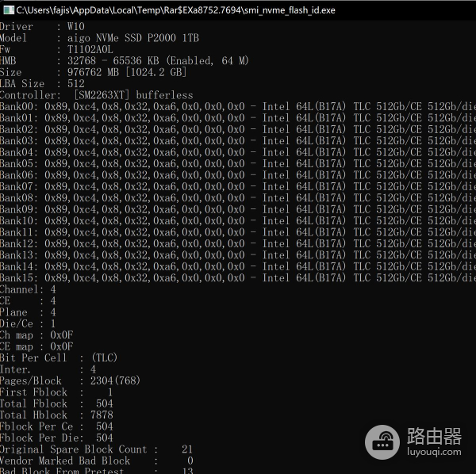Select the Bit Per Cell (TLC) line
Screen dimensions: 476x474
coord(59,357)
